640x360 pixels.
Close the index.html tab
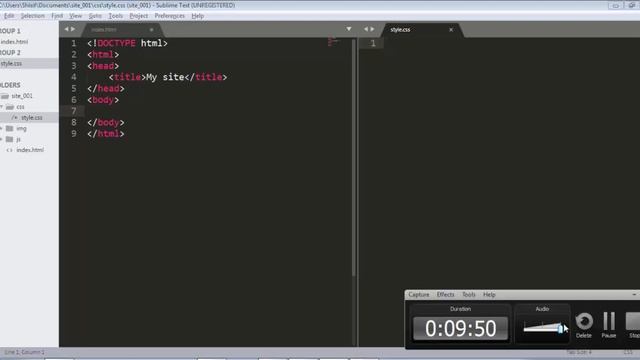coord(151,29)
